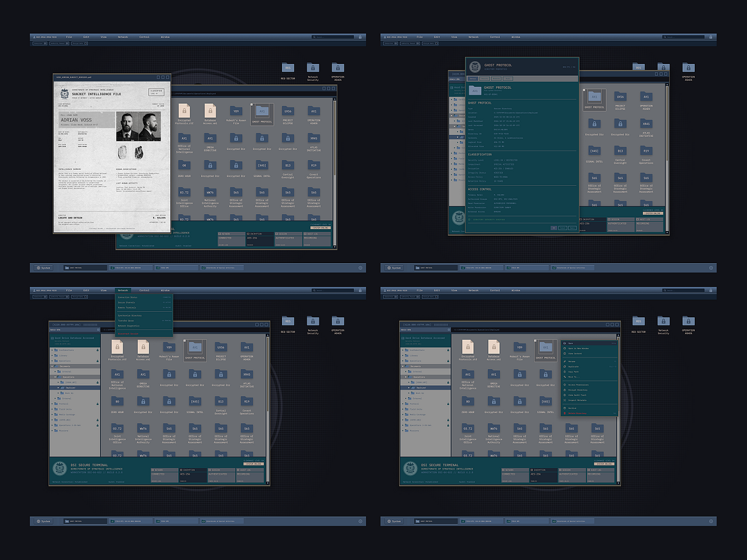The width and height of the screenshot is (747, 560).
Task: Click Rename in the folder context menu
Action: pyautogui.click(x=590, y=362)
